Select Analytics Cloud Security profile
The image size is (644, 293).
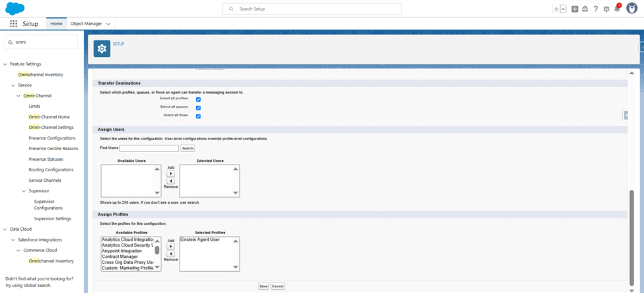pyautogui.click(x=127, y=245)
